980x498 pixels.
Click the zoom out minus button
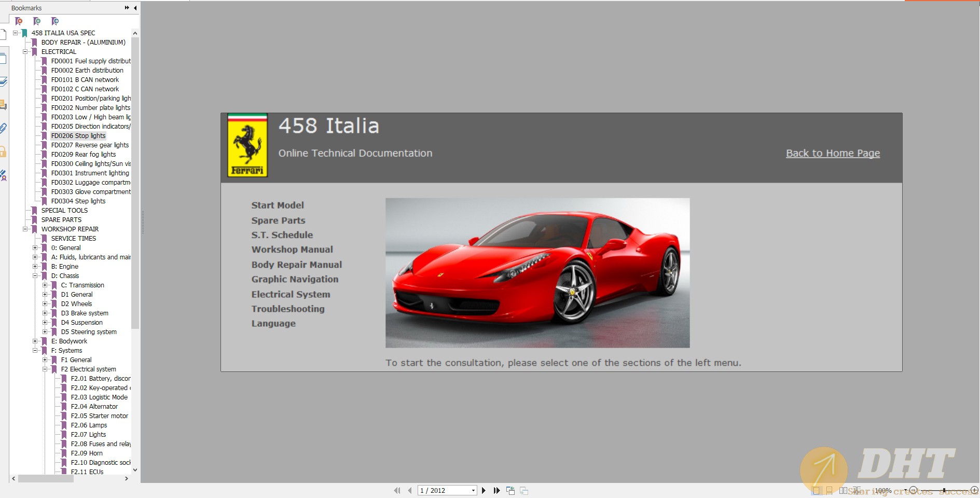click(x=914, y=490)
